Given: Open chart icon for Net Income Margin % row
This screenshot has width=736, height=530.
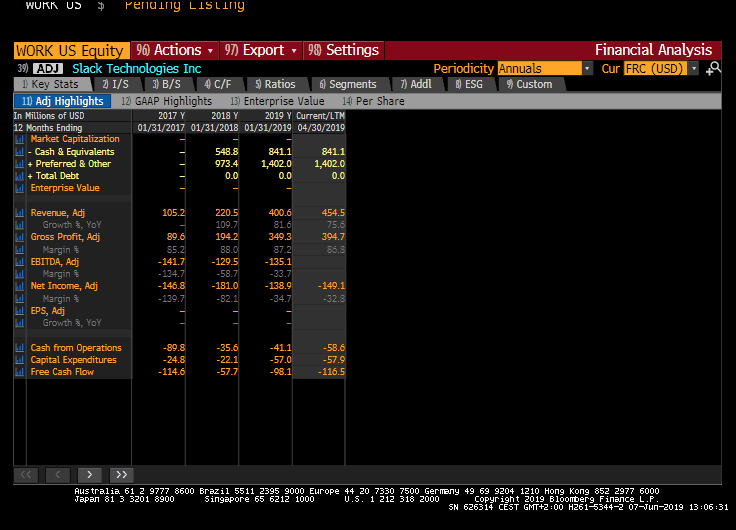Looking at the screenshot, I should tap(20, 299).
